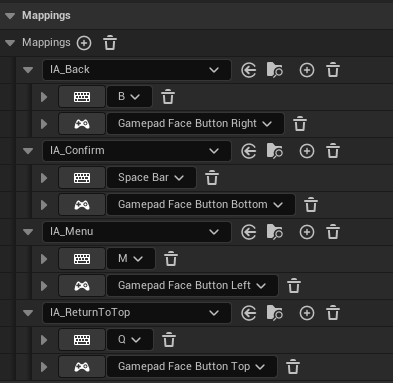This screenshot has width=393, height=383.
Task: Open the Gamepad Face Button Left dropdown
Action: 192,286
